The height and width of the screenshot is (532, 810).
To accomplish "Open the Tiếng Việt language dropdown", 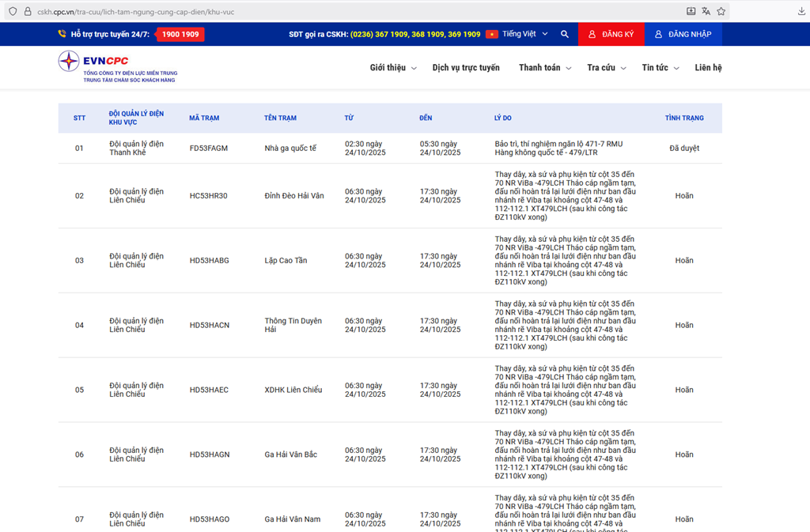I will [x=524, y=34].
